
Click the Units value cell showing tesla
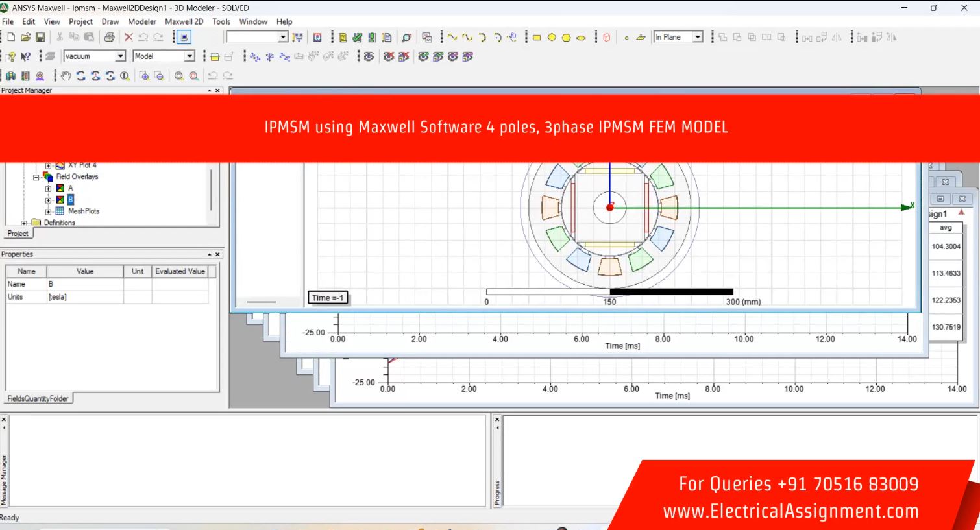(84, 297)
